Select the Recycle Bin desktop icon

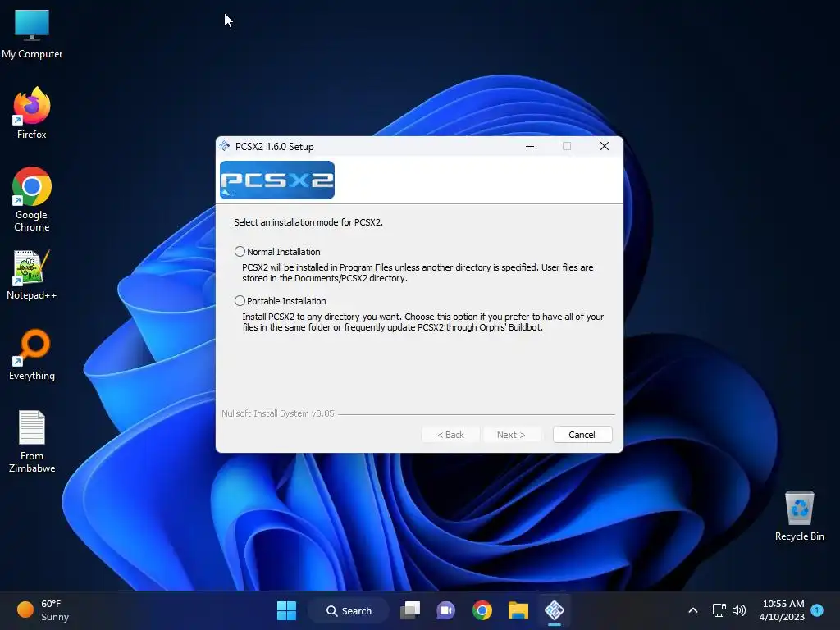point(799,516)
